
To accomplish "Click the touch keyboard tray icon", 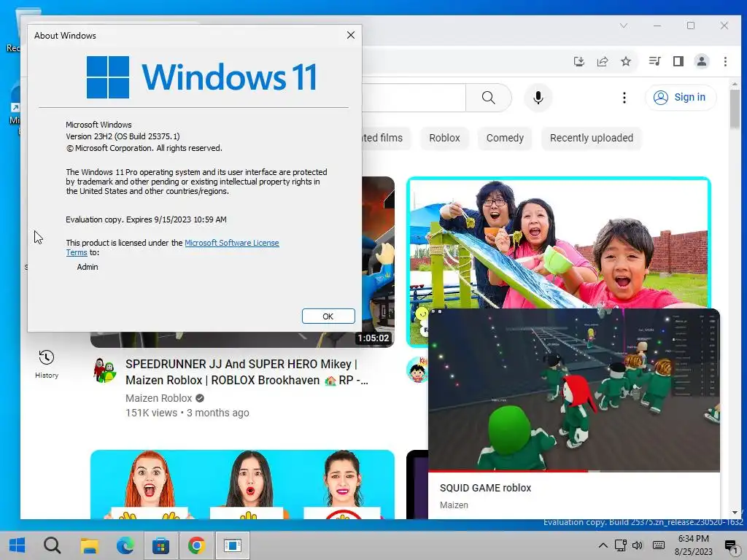I will (659, 545).
